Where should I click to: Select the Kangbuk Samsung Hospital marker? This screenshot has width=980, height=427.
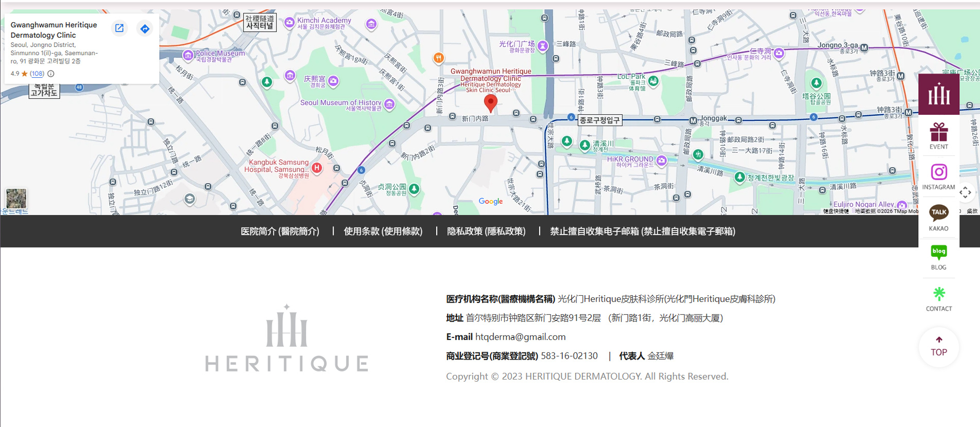pos(317,167)
